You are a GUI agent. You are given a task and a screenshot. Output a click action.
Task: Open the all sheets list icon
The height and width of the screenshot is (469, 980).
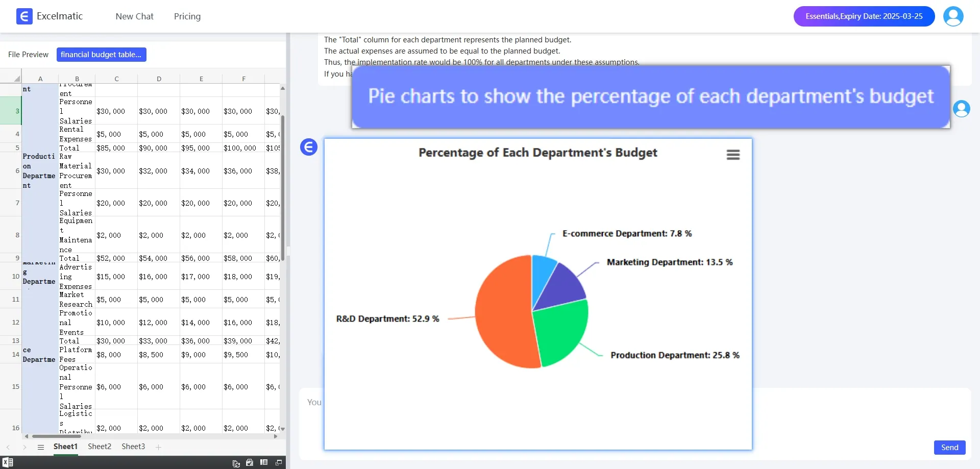click(41, 447)
